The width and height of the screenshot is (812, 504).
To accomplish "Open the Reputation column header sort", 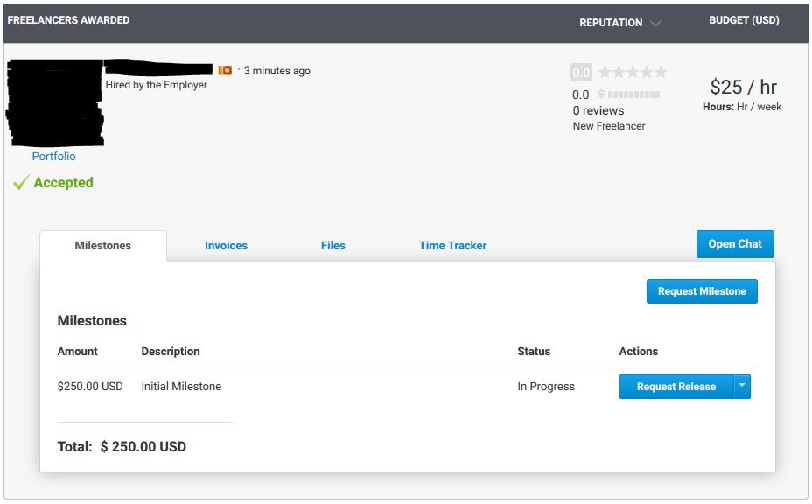I will 611,23.
